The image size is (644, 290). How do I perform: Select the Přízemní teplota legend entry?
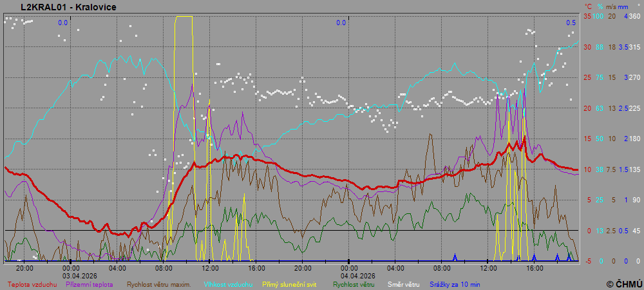click(x=90, y=284)
